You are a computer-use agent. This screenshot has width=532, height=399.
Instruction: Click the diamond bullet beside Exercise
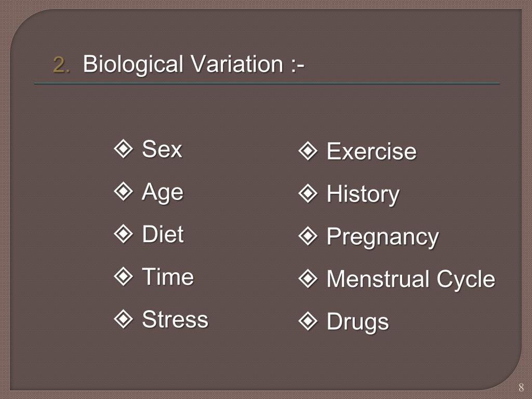pos(308,151)
